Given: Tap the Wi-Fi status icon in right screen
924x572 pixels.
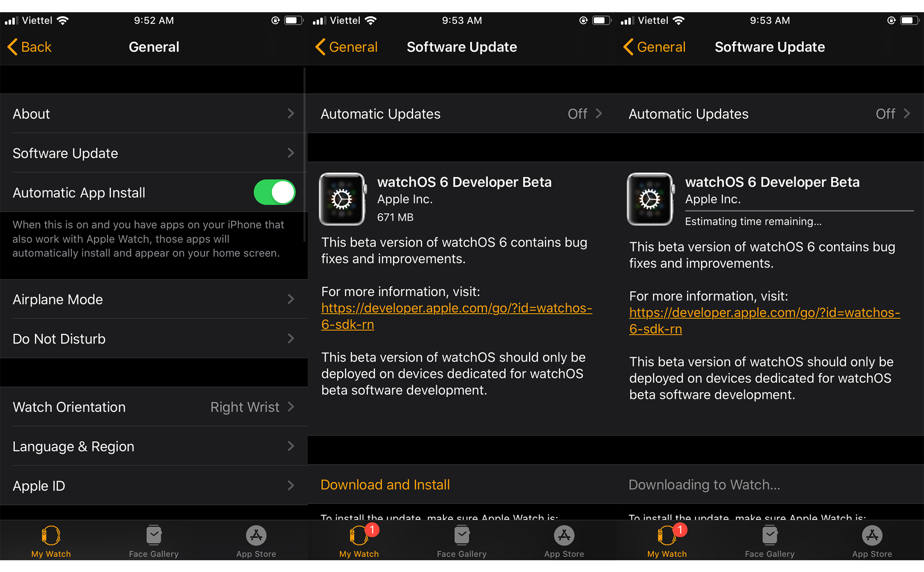Looking at the screenshot, I should pos(679,20).
